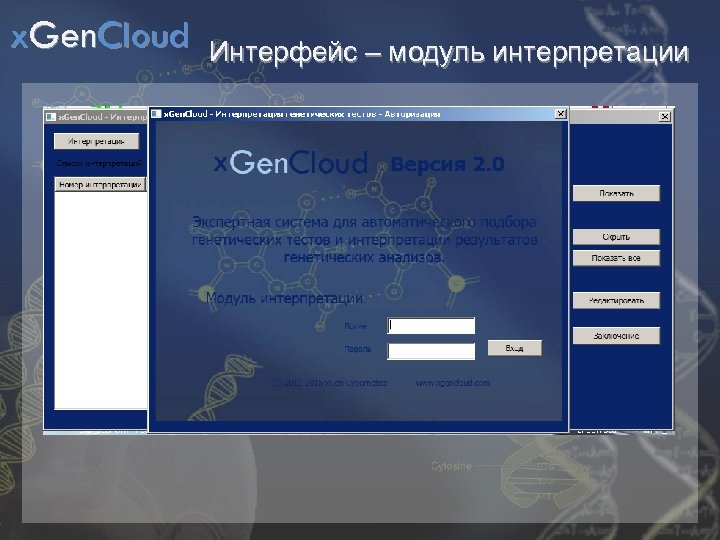Screen dimensions: 720x540
Task: Click the Скрыть button in the right panel
Action: coord(616,237)
